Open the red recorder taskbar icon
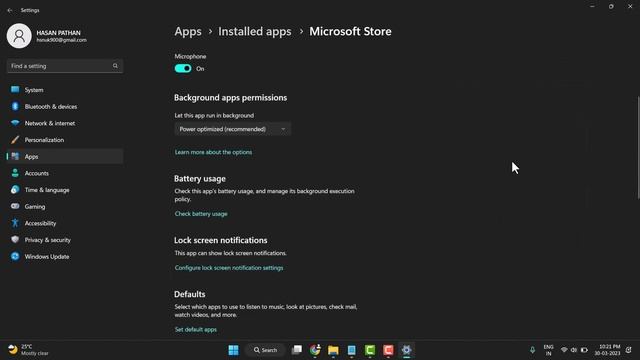Image resolution: width=640 pixels, height=360 pixels. 388,350
